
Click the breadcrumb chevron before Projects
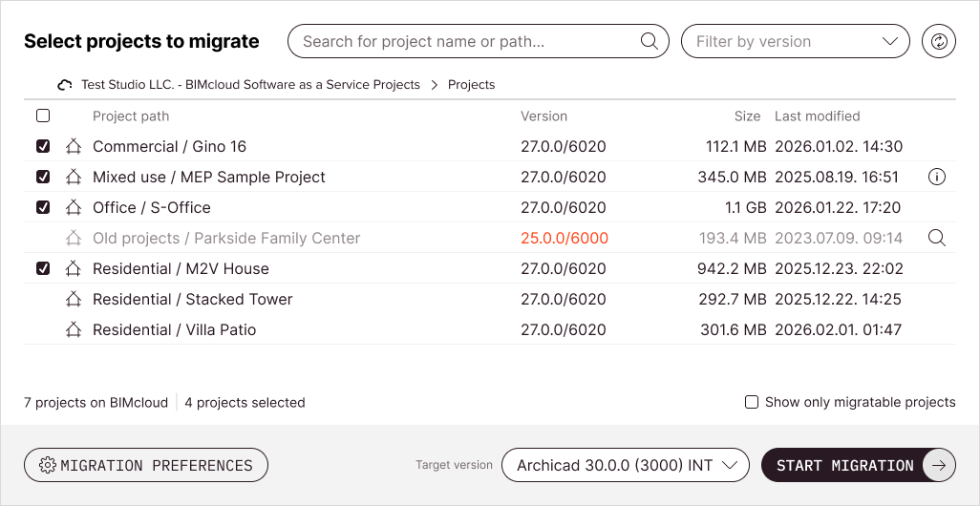[435, 85]
